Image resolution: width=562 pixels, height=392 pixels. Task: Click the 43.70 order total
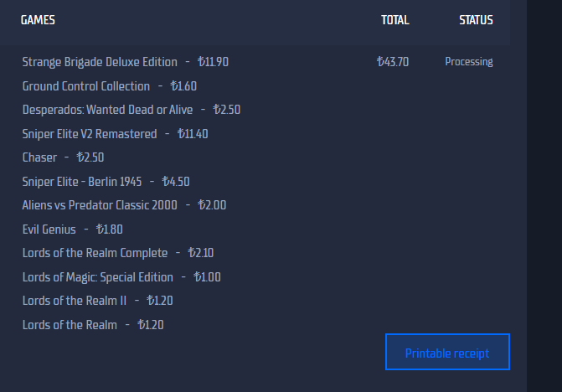tap(393, 62)
